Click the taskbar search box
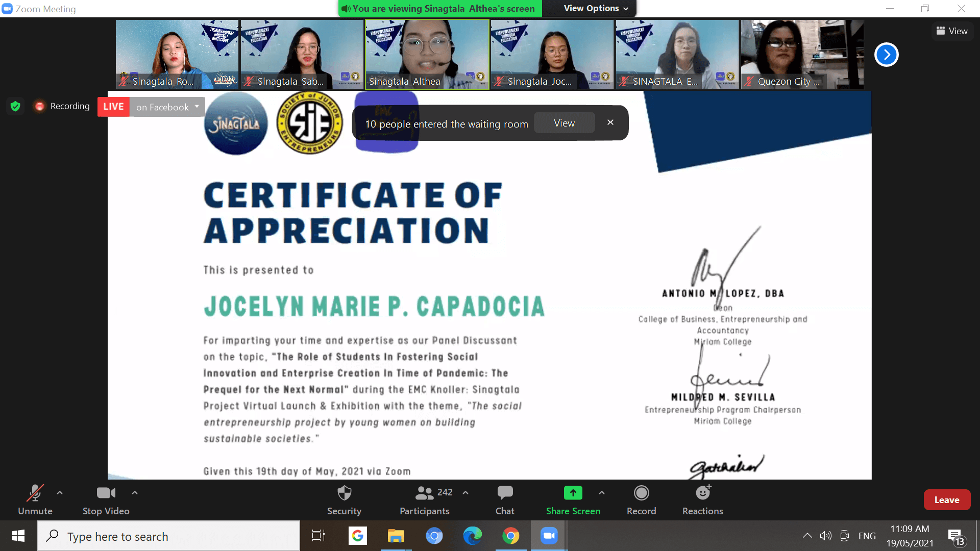The image size is (980, 551). pos(168,536)
